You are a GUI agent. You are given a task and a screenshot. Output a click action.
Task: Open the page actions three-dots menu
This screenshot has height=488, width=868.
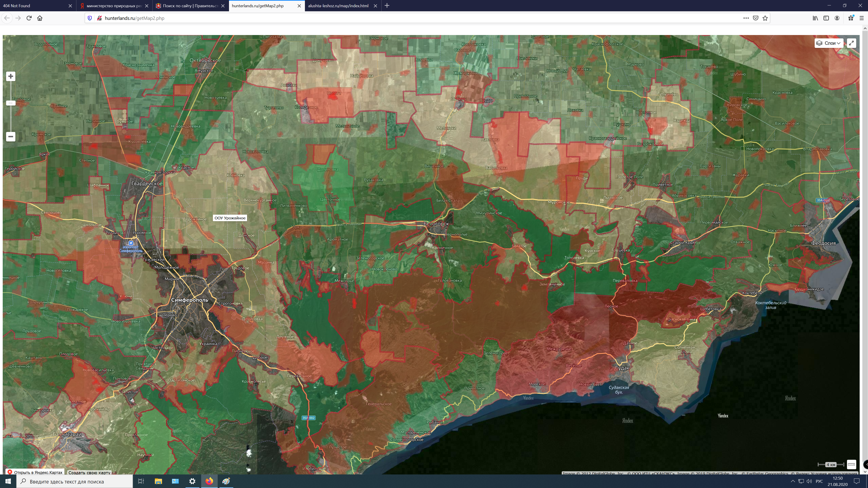[x=746, y=18]
